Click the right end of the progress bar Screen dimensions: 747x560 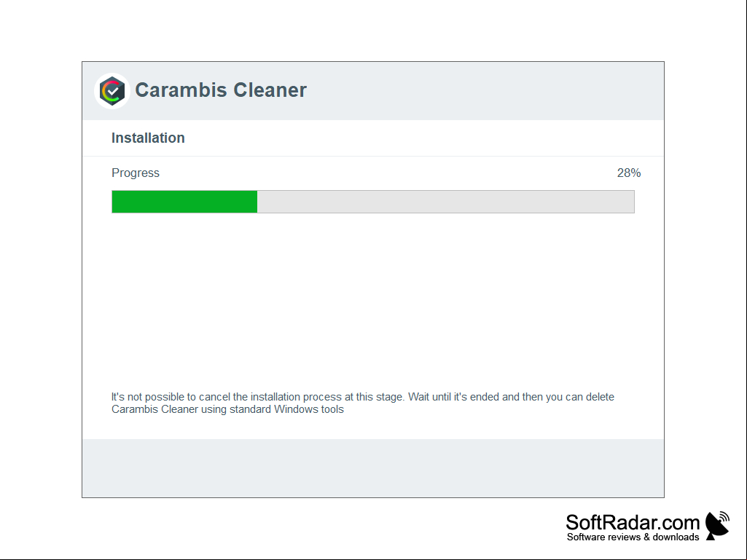[632, 202]
